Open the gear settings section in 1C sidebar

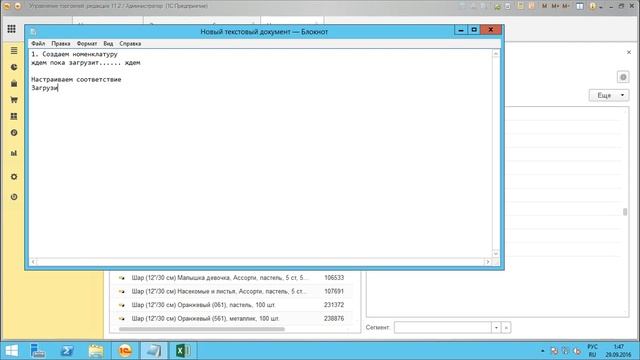pos(14,177)
